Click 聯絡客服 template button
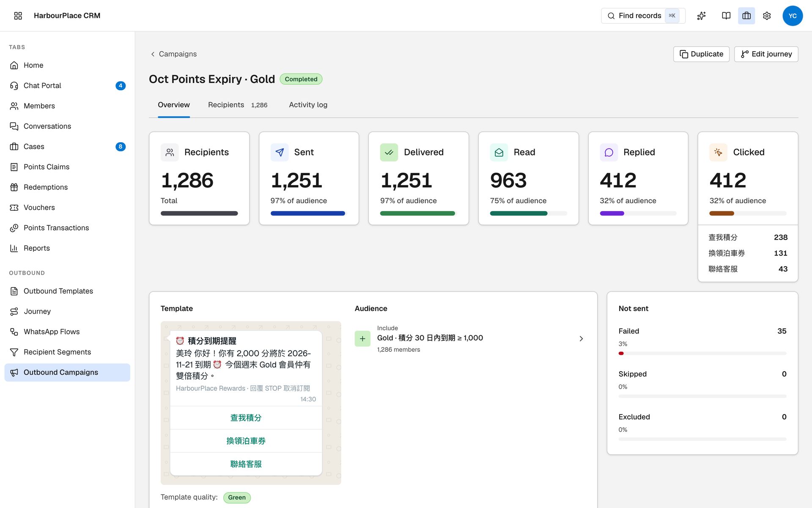This screenshot has width=812, height=508. pyautogui.click(x=246, y=464)
